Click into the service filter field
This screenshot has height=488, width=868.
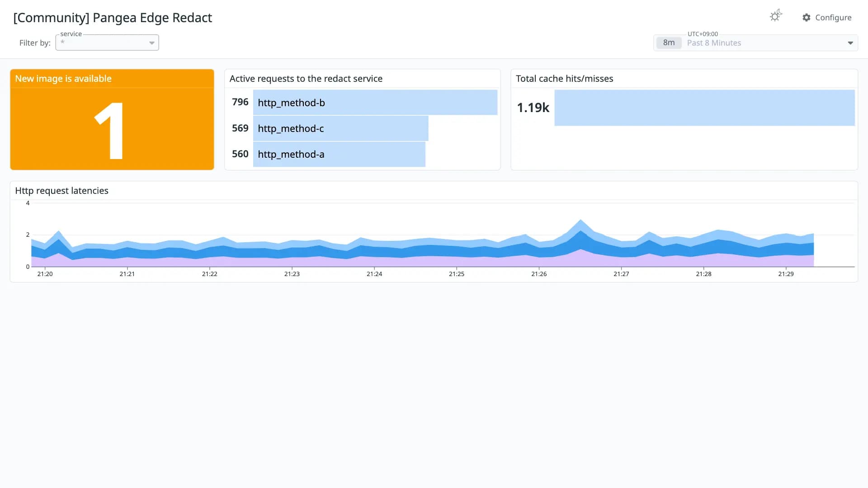point(107,42)
